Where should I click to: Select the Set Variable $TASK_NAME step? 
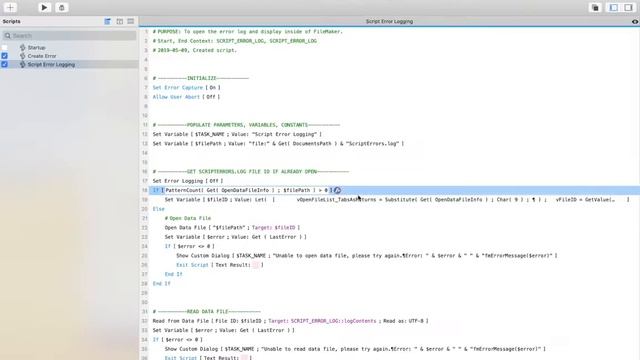pyautogui.click(x=237, y=134)
